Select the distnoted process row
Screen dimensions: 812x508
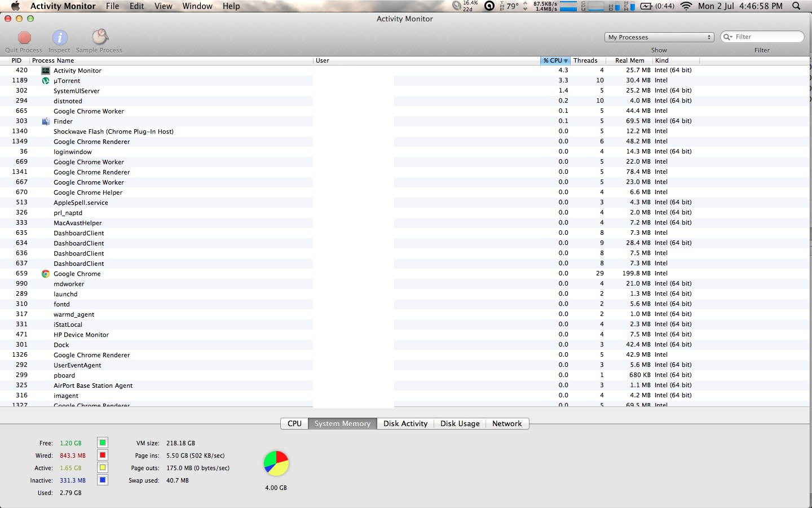[406, 101]
